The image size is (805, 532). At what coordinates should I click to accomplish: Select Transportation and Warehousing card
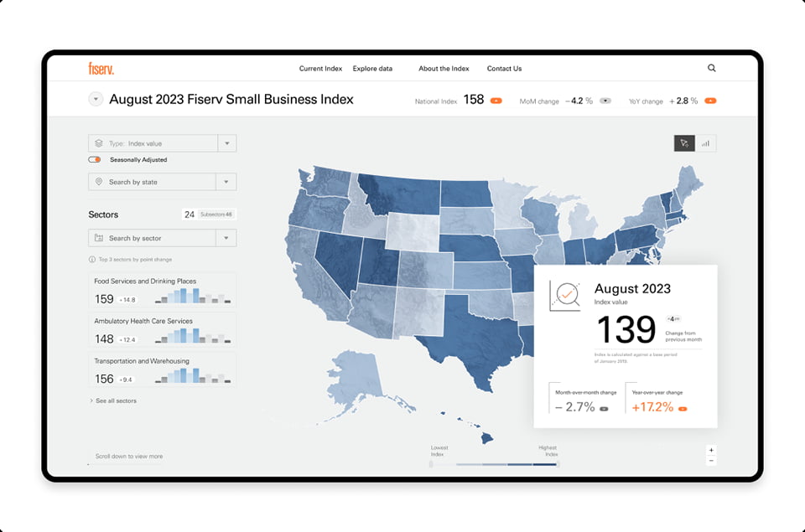pos(162,370)
